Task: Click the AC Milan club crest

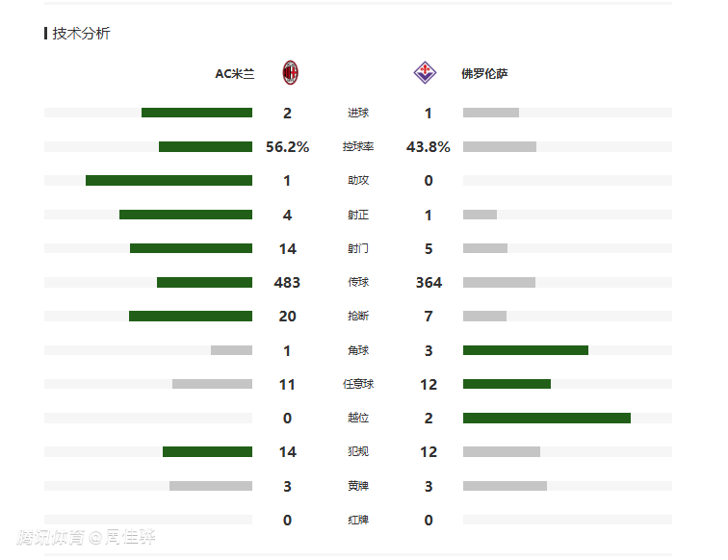Action: click(290, 72)
